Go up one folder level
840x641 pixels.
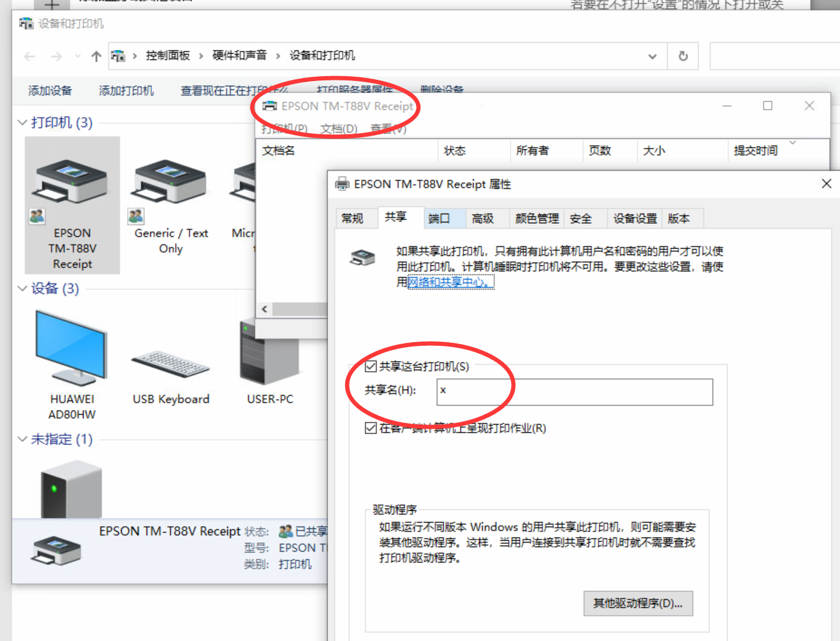[96, 56]
